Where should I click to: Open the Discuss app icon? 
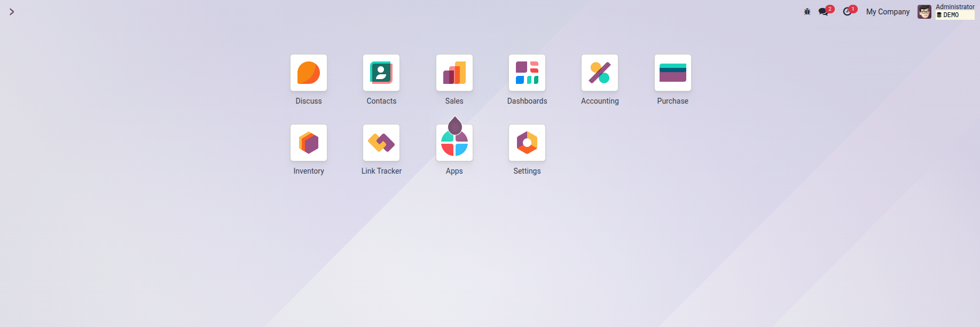click(x=309, y=73)
